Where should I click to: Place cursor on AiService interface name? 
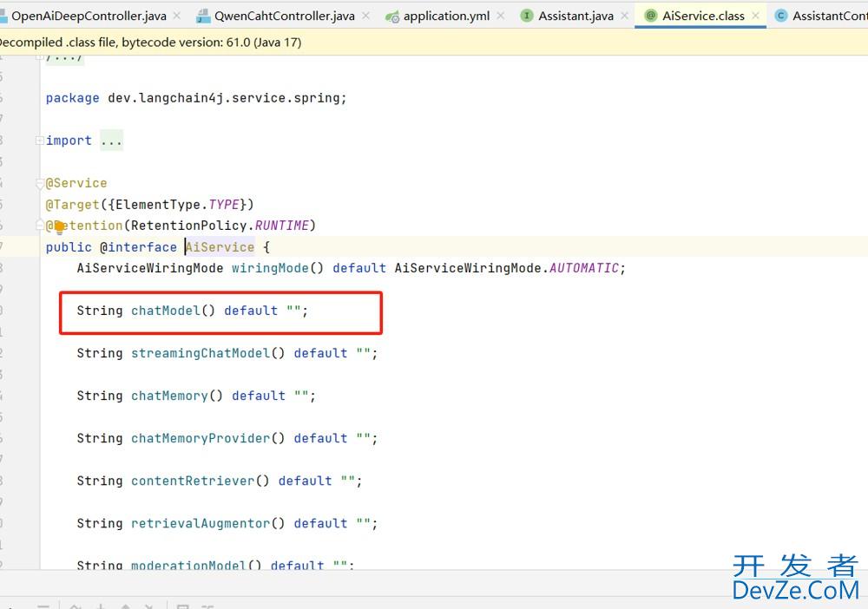tap(220, 247)
